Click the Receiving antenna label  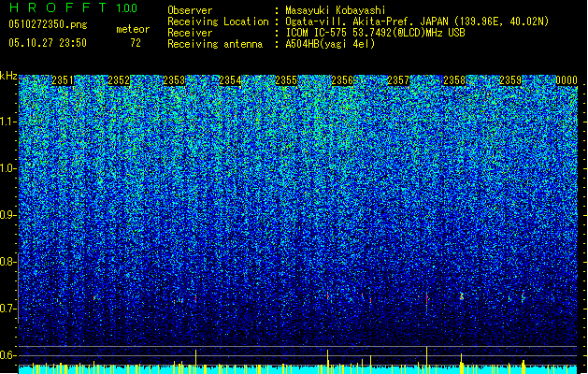(x=215, y=44)
